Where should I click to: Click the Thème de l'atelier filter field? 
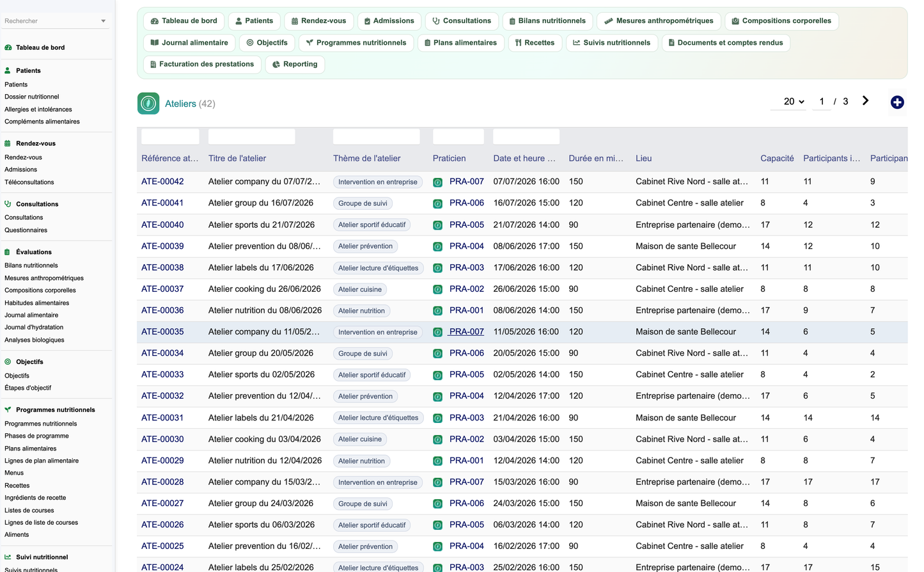tap(376, 136)
